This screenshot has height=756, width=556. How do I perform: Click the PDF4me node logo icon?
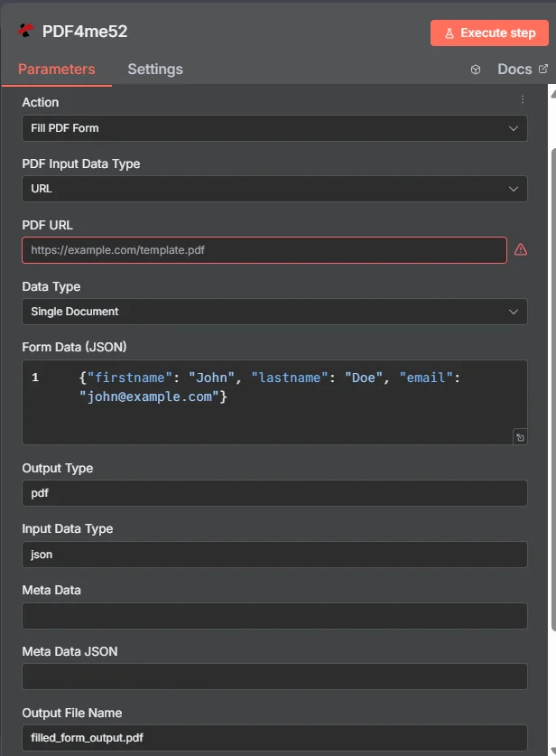click(25, 31)
